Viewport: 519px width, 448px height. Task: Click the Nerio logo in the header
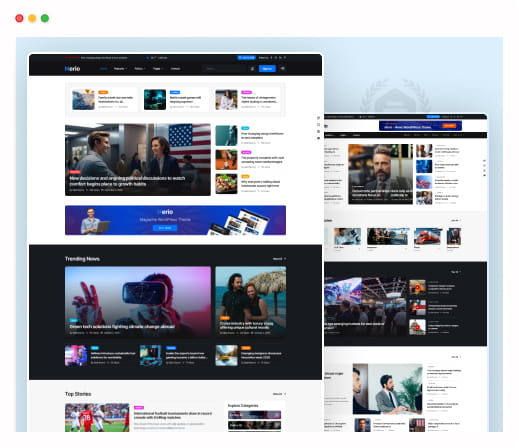pos(72,69)
